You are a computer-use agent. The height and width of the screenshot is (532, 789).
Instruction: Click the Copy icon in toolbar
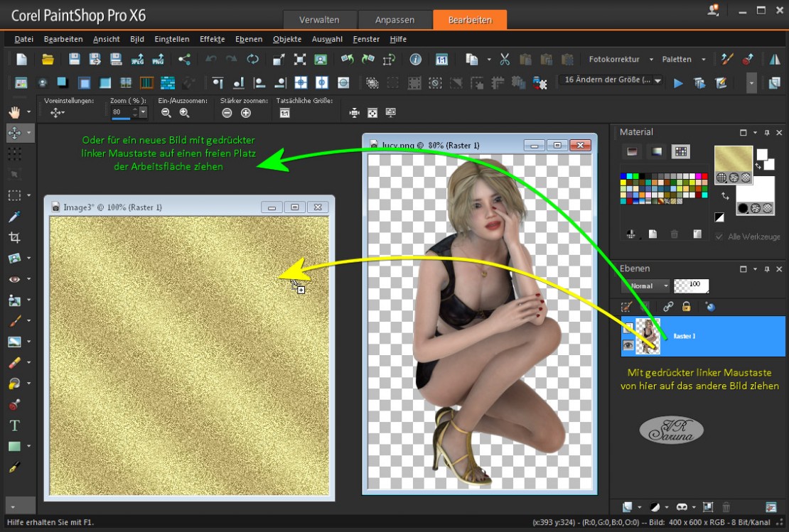[471, 60]
